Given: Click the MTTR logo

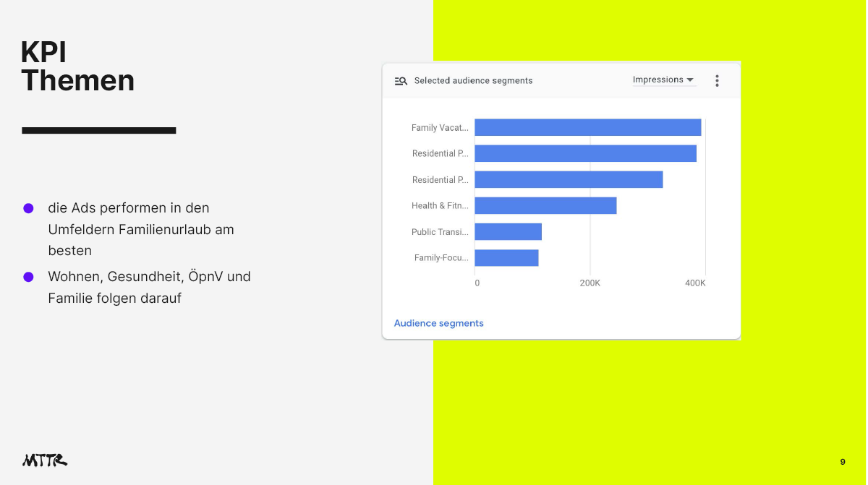Looking at the screenshot, I should click(x=45, y=460).
